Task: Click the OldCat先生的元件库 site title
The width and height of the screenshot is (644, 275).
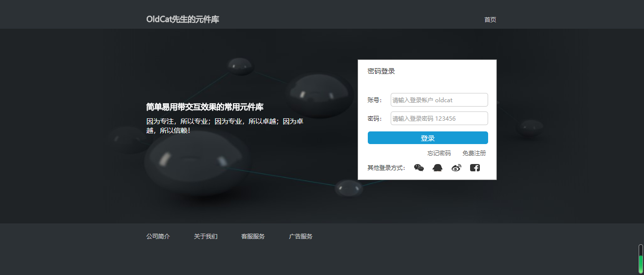Action: (x=183, y=19)
